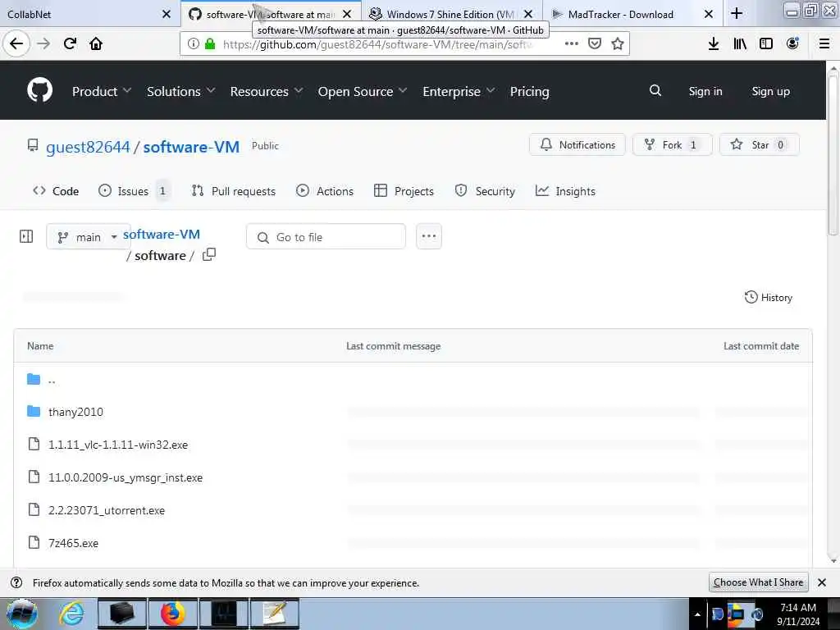This screenshot has width=840, height=630.
Task: Click the Notifications button
Action: (577, 144)
